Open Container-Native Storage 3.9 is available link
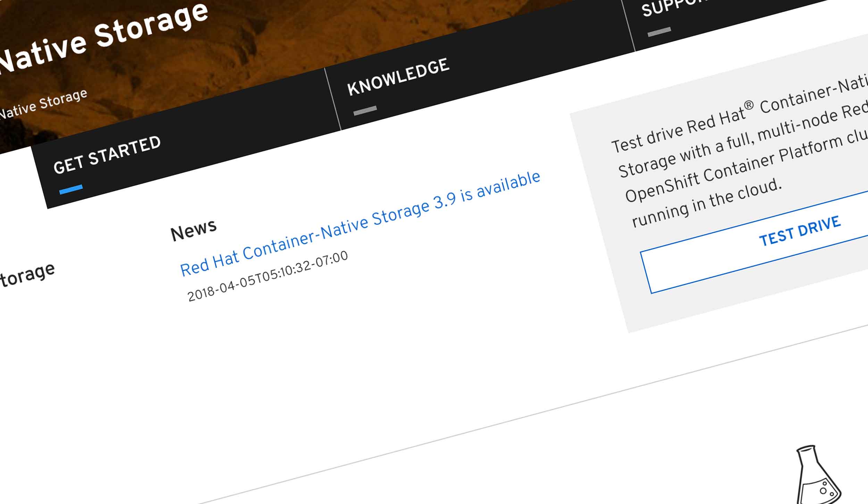Screen dimensions: 868x504 [360, 224]
